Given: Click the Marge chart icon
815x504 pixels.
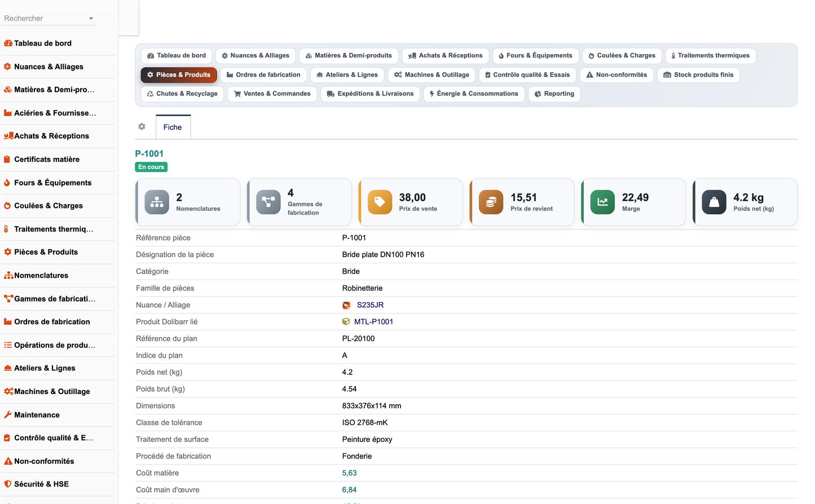Looking at the screenshot, I should click(603, 202).
